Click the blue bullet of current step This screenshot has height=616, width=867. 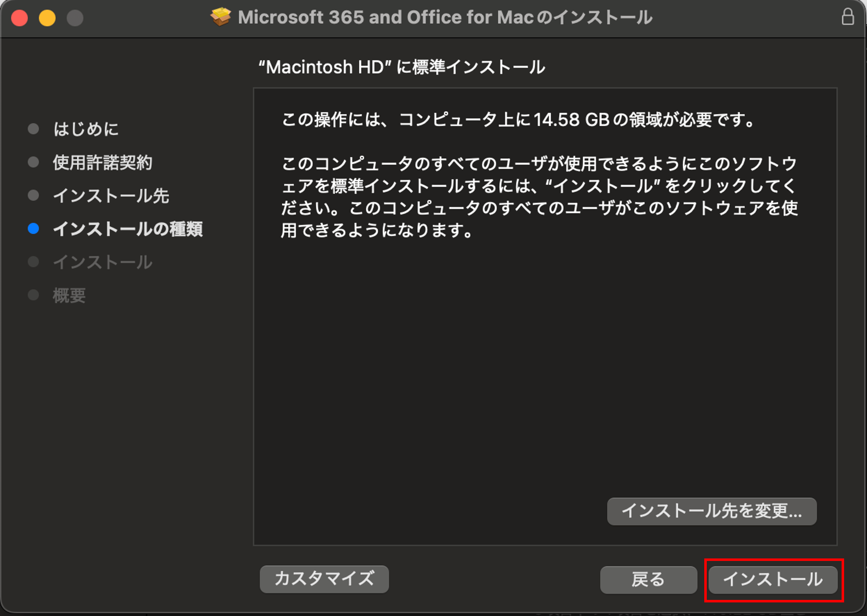pyautogui.click(x=33, y=228)
